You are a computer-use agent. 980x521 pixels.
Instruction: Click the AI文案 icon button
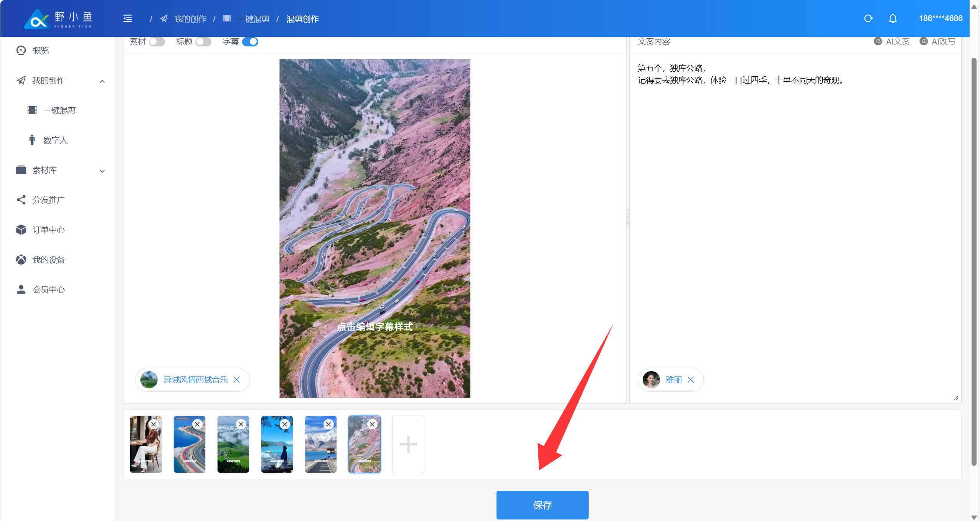pos(892,41)
